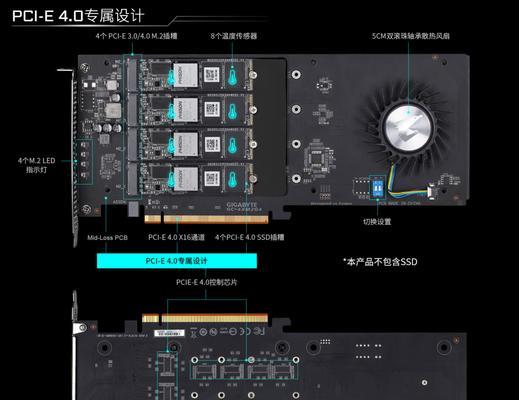
Task: Click the 切换设置 label under the switch
Action: (377, 222)
